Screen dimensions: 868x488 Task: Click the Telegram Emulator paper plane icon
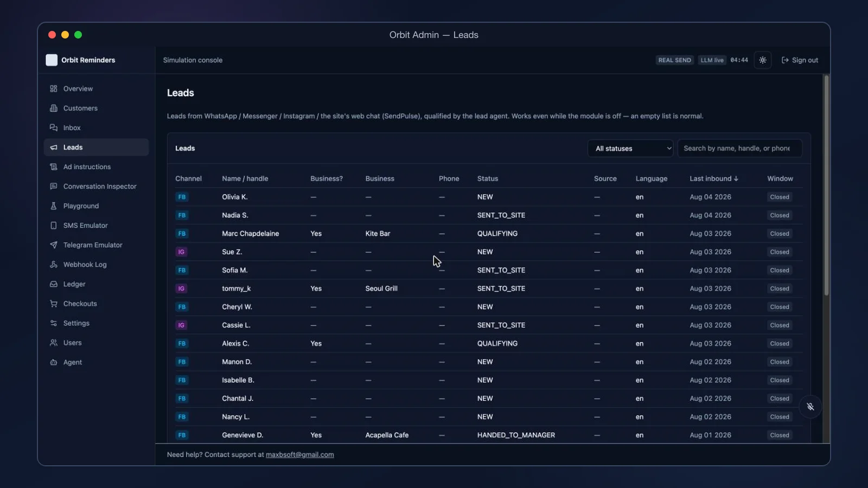tap(54, 245)
